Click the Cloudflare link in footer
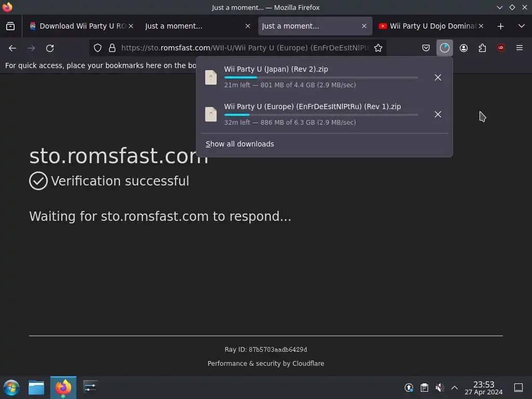This screenshot has width=532, height=399. pos(308,363)
